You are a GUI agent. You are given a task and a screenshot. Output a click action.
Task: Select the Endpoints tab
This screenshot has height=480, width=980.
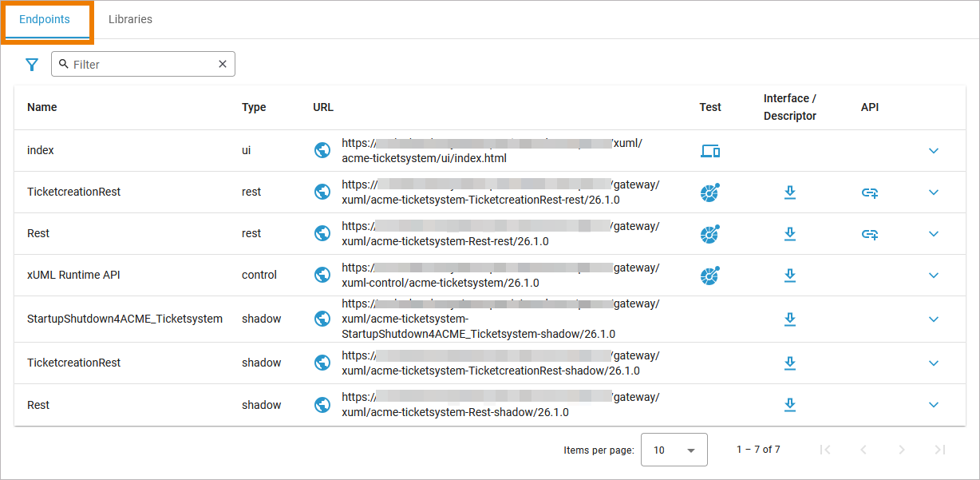45,19
